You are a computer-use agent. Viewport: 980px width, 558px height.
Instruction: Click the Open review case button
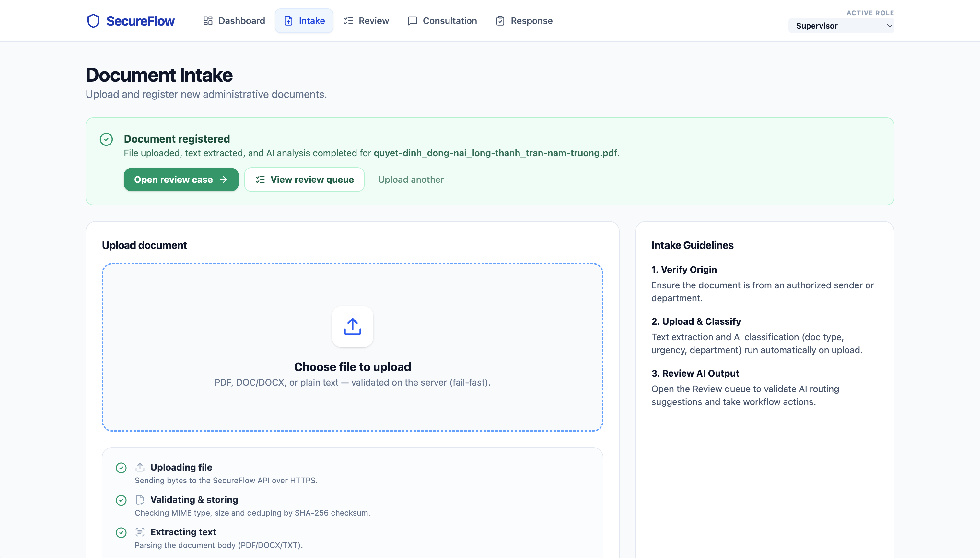tap(181, 180)
